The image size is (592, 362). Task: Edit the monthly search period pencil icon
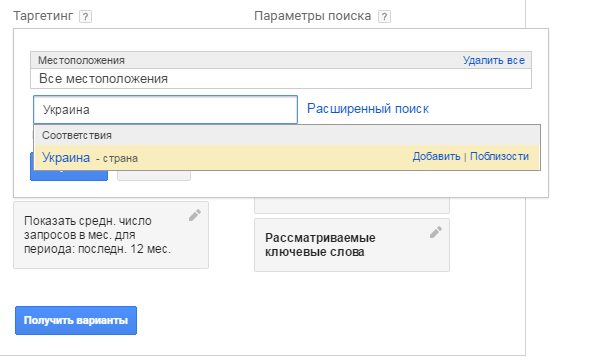(x=195, y=215)
